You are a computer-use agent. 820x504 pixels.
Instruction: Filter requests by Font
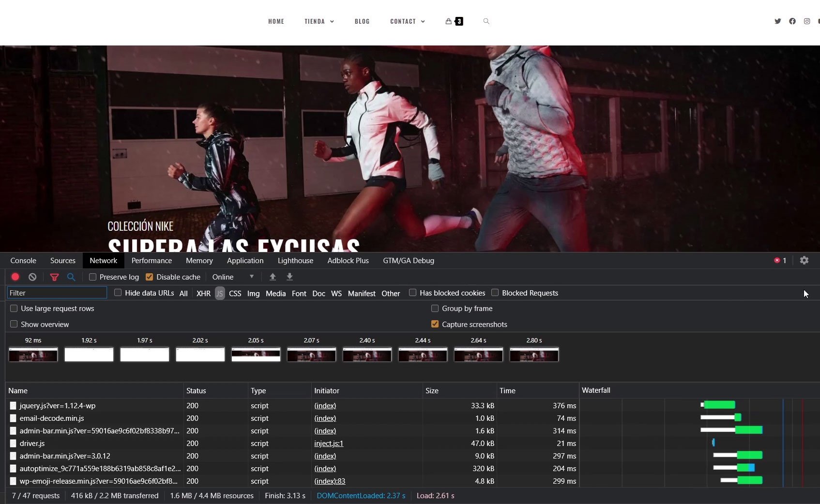(x=299, y=293)
